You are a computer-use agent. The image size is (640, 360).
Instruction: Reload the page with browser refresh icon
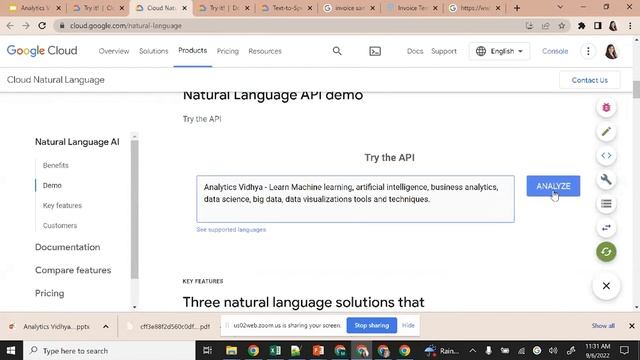coord(42,25)
